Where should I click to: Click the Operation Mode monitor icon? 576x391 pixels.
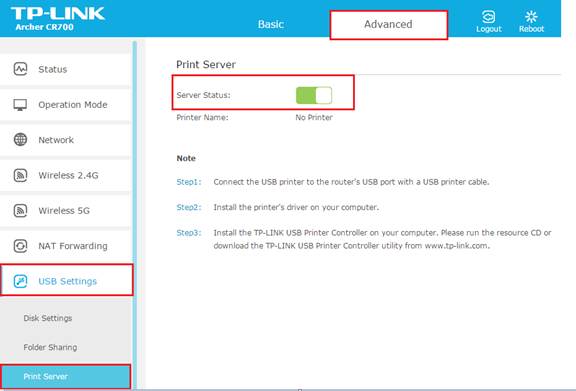pos(20,104)
